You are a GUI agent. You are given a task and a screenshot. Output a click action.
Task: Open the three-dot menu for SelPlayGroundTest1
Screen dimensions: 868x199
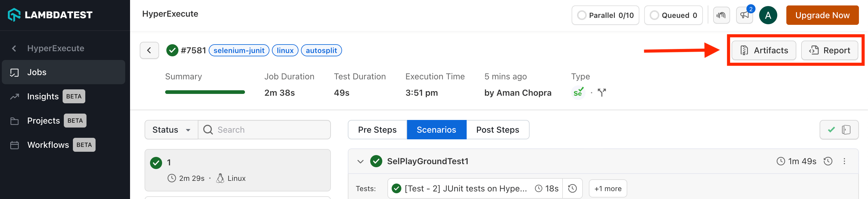tap(844, 161)
